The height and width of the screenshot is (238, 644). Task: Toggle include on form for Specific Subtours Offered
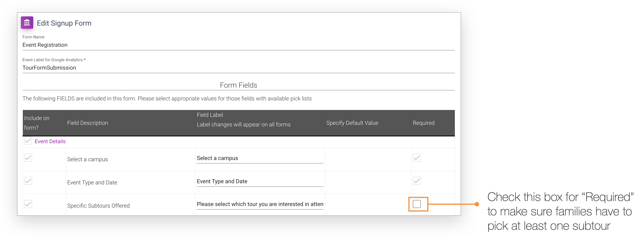(x=28, y=204)
